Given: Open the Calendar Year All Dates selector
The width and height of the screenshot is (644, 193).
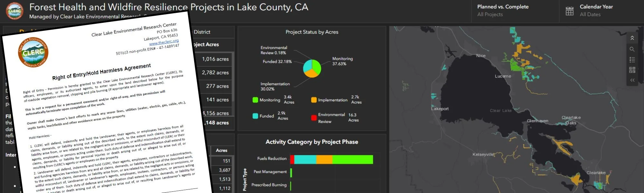Looking at the screenshot, I should point(596,11).
